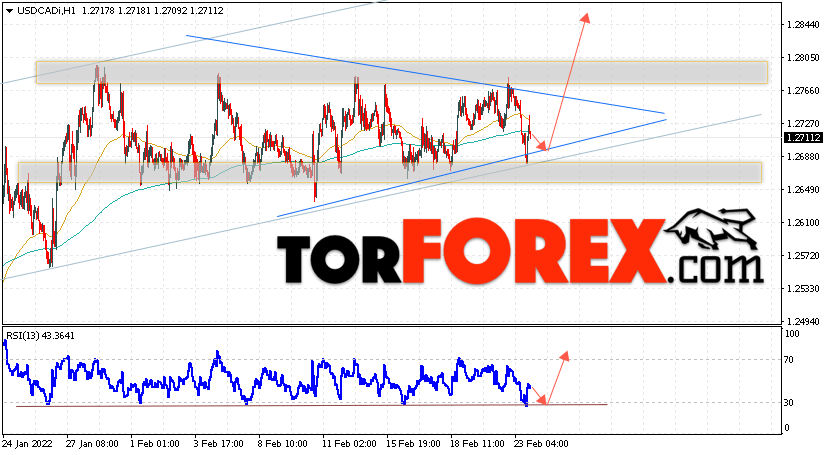Screen dimensions: 827x455
Task: Click the 1.24940 price axis label
Action: coord(803,321)
